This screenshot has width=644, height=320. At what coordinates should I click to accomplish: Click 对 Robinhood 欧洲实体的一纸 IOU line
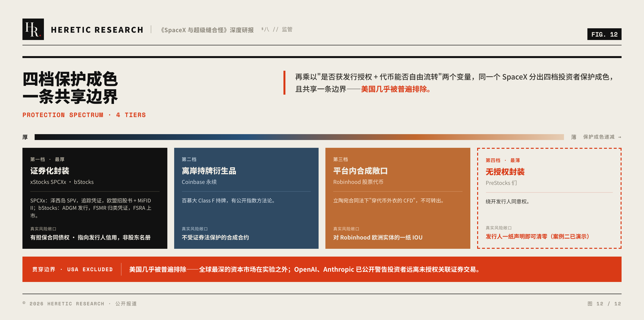(x=378, y=238)
